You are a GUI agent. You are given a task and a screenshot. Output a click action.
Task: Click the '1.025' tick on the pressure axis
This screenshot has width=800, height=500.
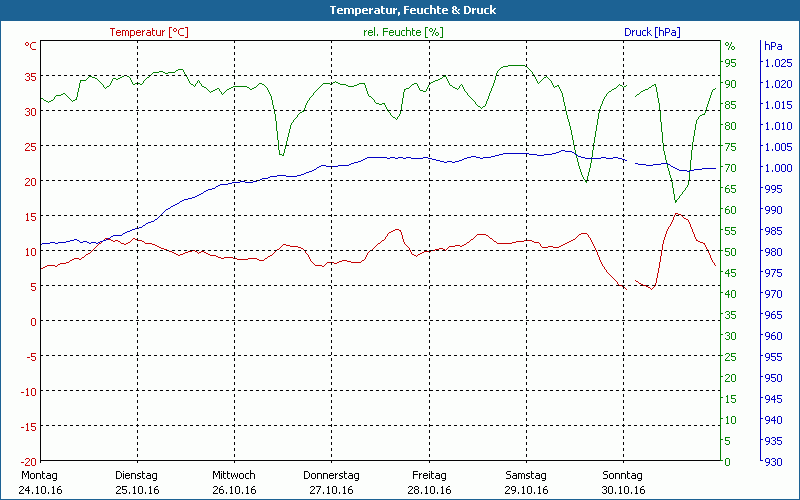(x=778, y=63)
